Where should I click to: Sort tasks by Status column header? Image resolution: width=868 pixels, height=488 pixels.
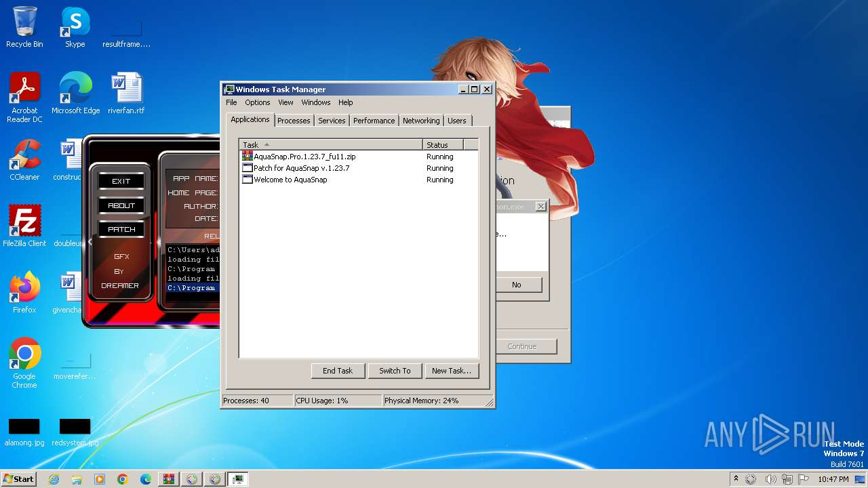(443, 144)
